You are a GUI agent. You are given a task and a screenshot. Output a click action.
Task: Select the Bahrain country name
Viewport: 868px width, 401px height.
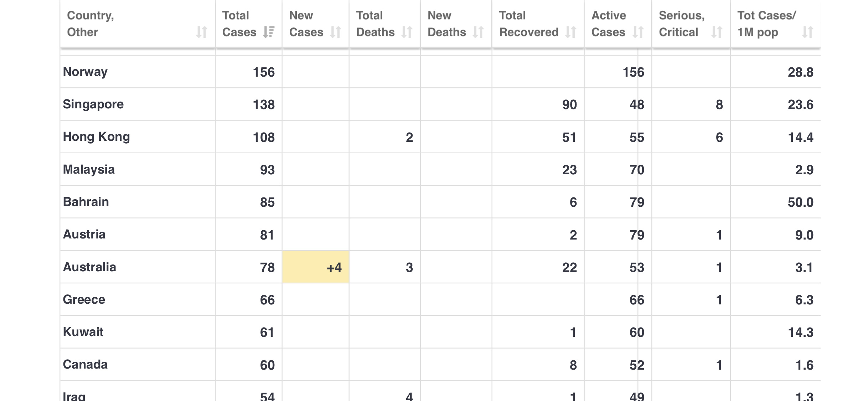(x=86, y=202)
